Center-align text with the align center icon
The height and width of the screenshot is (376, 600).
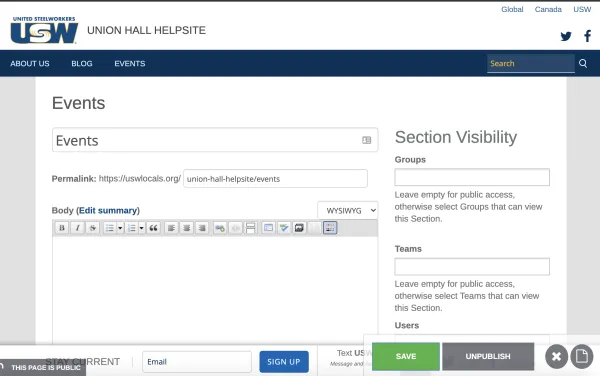(187, 228)
